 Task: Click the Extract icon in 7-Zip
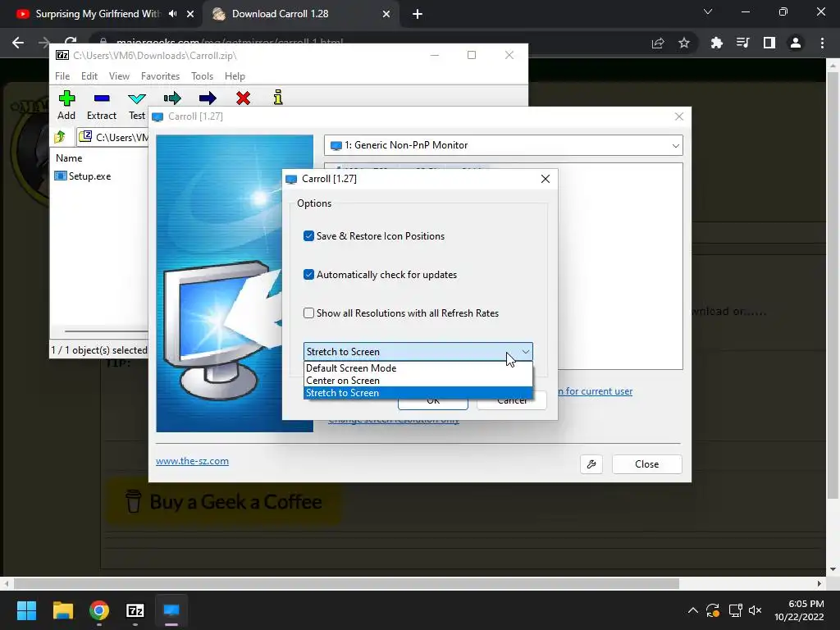pyautogui.click(x=101, y=98)
